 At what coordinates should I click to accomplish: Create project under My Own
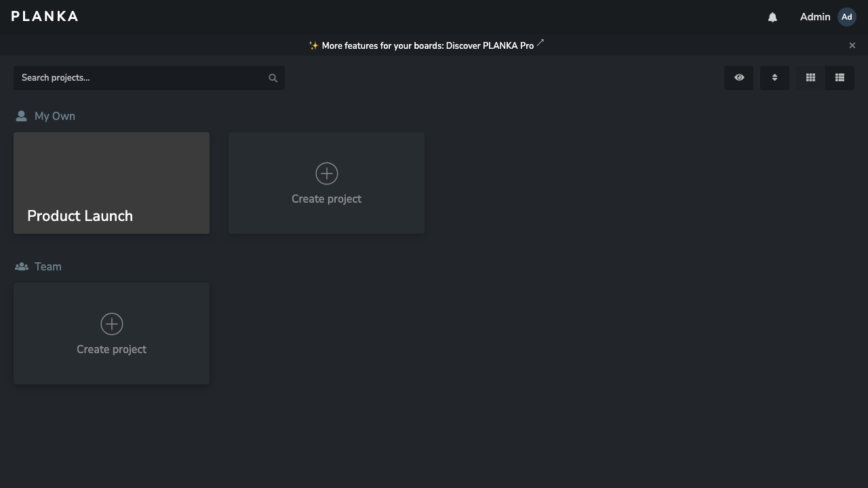pos(326,183)
